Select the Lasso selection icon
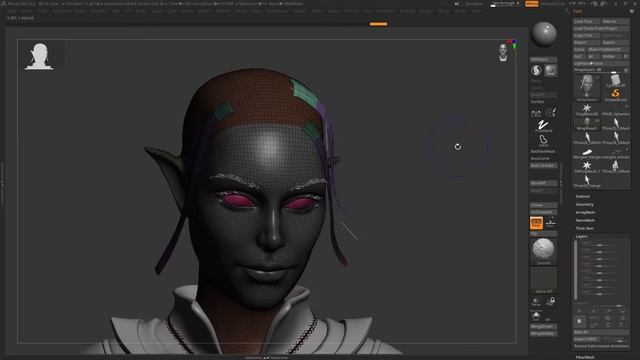The height and width of the screenshot is (360, 640). [x=543, y=141]
